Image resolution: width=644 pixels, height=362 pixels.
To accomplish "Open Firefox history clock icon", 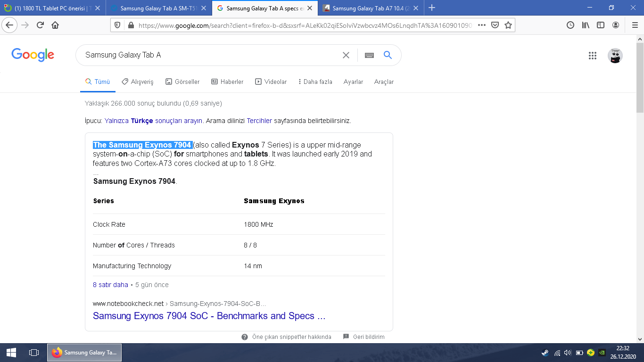I will click(x=570, y=25).
